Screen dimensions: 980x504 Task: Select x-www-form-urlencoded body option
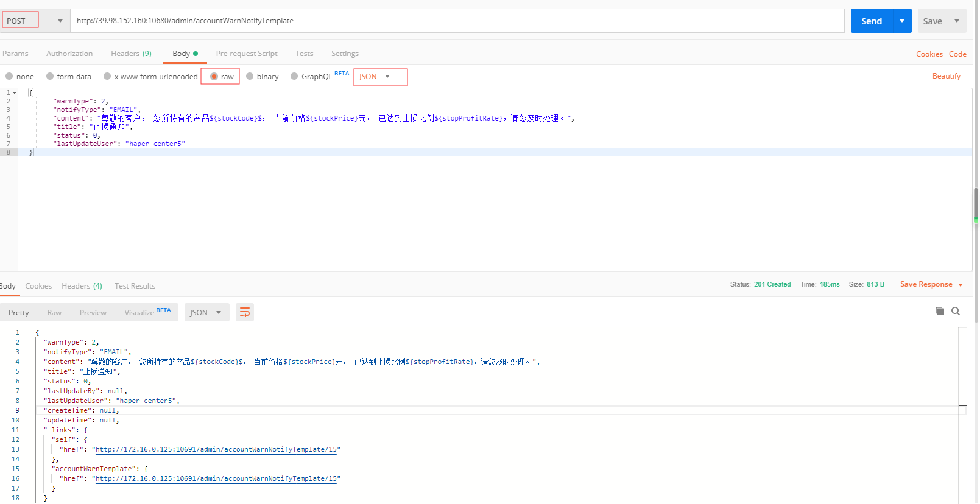click(107, 76)
